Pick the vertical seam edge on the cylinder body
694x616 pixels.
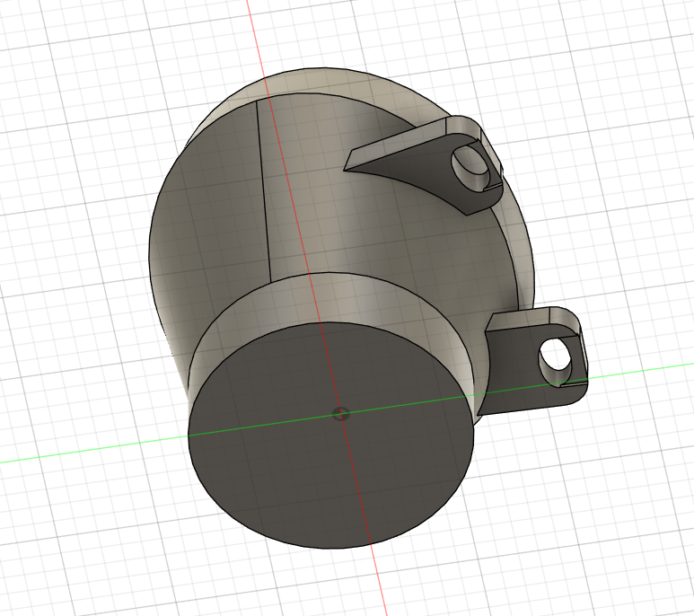pyautogui.click(x=264, y=189)
